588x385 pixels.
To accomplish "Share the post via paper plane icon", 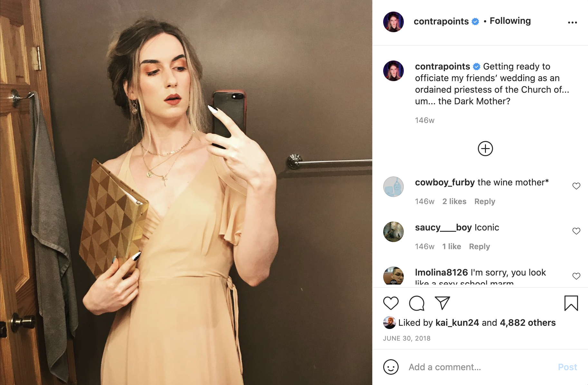I will (442, 303).
